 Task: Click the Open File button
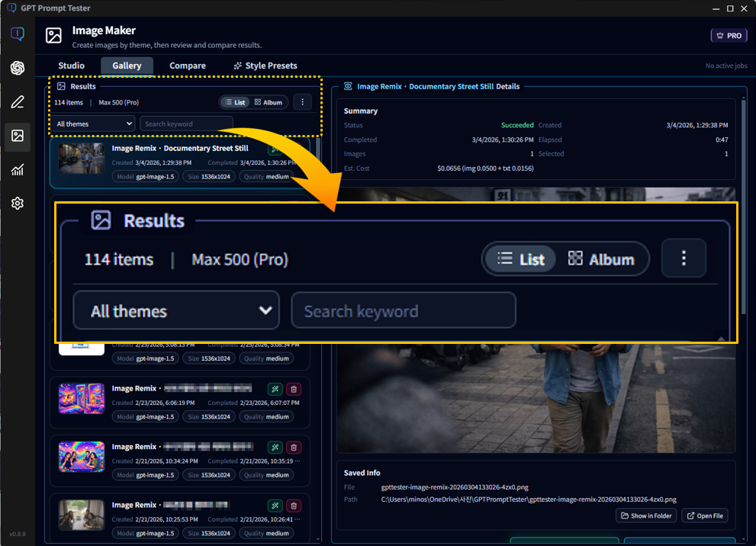tap(704, 516)
